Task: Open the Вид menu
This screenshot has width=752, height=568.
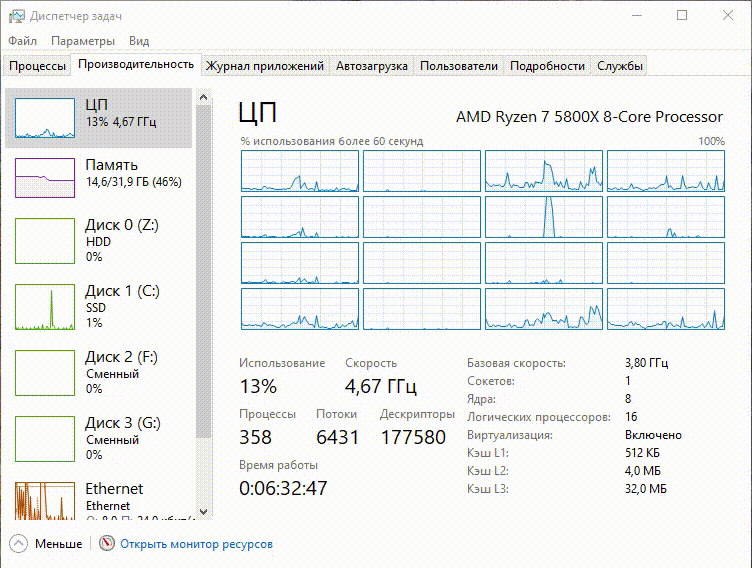Action: click(139, 41)
